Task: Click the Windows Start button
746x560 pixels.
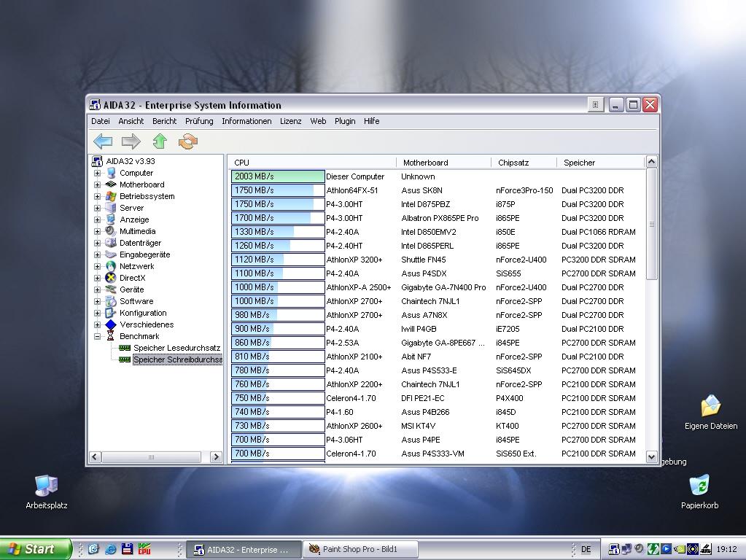Action: 36,549
